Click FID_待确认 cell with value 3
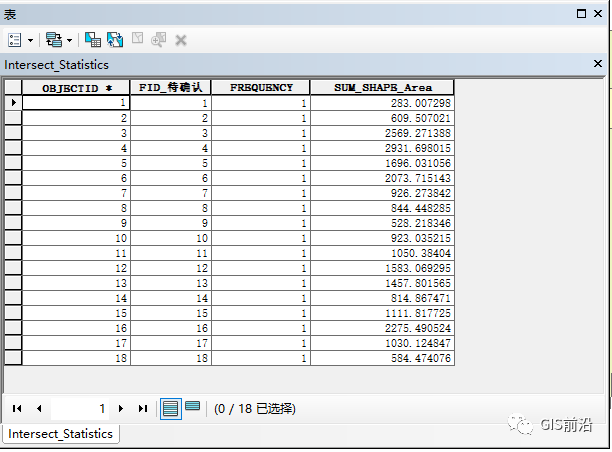The height and width of the screenshot is (452, 612). click(x=171, y=133)
